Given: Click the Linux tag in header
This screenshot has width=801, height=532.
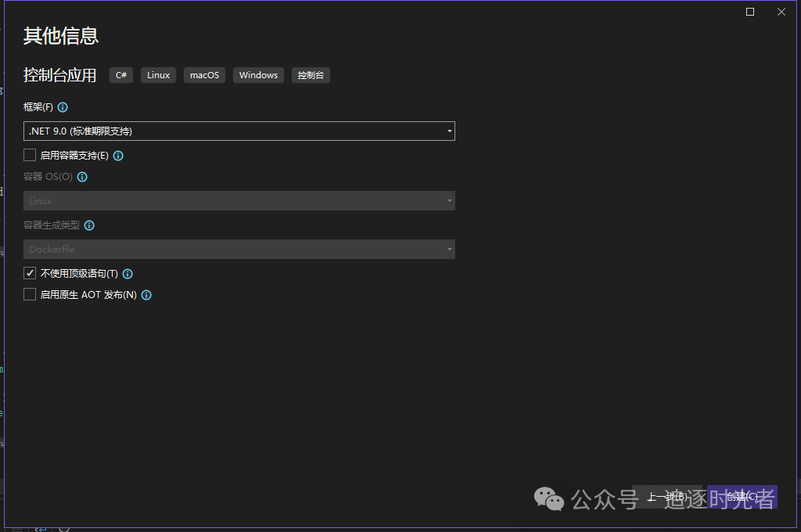Looking at the screenshot, I should point(158,75).
